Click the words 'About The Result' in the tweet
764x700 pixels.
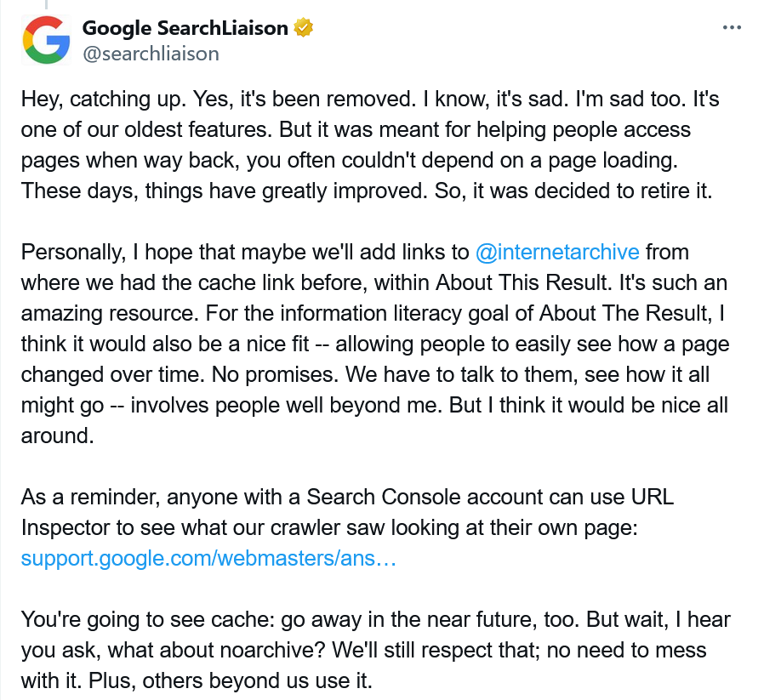pos(625,313)
